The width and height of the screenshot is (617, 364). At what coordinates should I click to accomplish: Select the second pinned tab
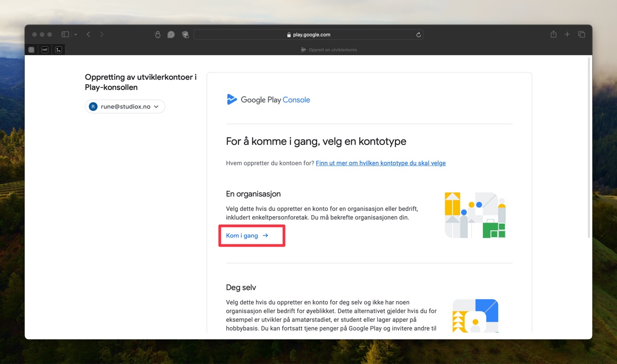pyautogui.click(x=45, y=50)
